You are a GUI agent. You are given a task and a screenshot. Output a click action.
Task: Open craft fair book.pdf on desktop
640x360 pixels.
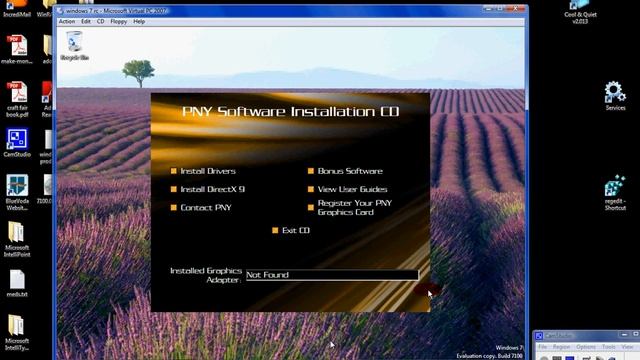[17, 100]
